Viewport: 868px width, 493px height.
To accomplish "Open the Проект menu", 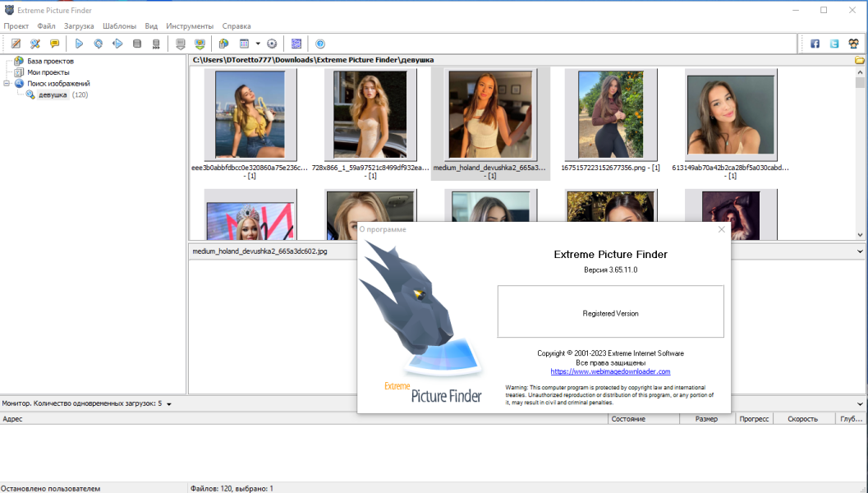I will click(x=16, y=26).
